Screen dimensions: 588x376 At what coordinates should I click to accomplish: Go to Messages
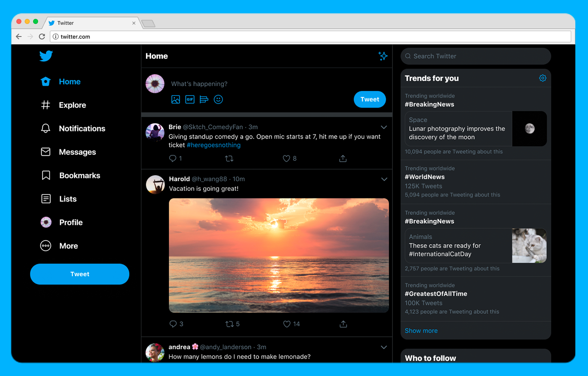[68, 152]
